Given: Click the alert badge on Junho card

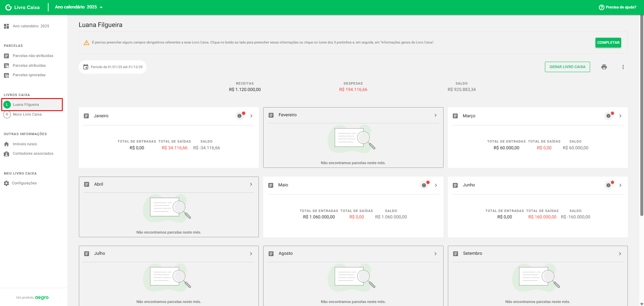Looking at the screenshot, I should 608,185.
